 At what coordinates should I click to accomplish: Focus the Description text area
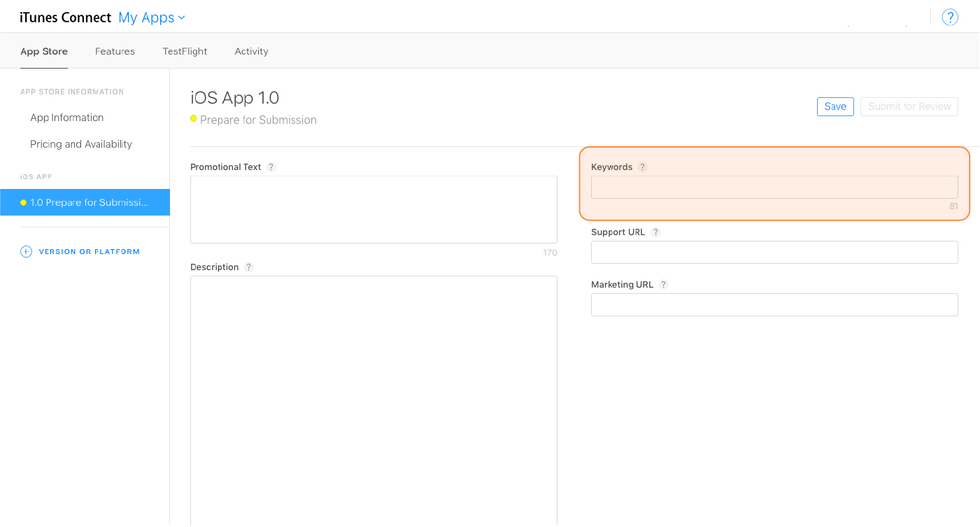pyautogui.click(x=374, y=401)
